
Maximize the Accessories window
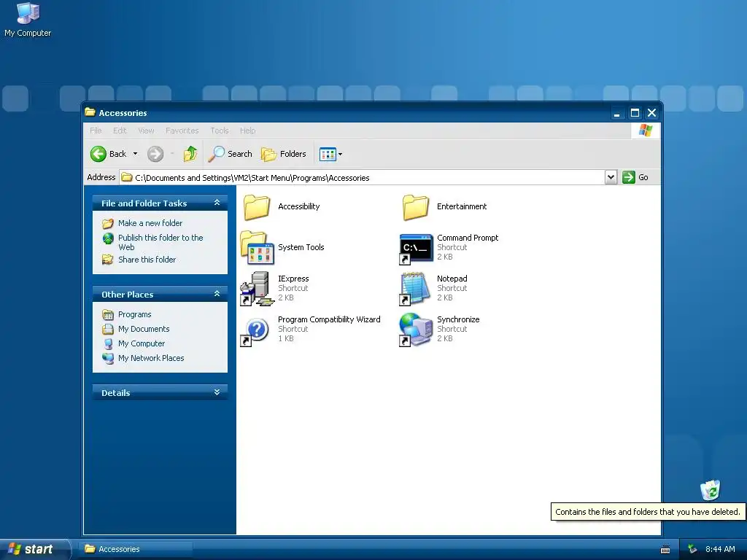coord(635,113)
